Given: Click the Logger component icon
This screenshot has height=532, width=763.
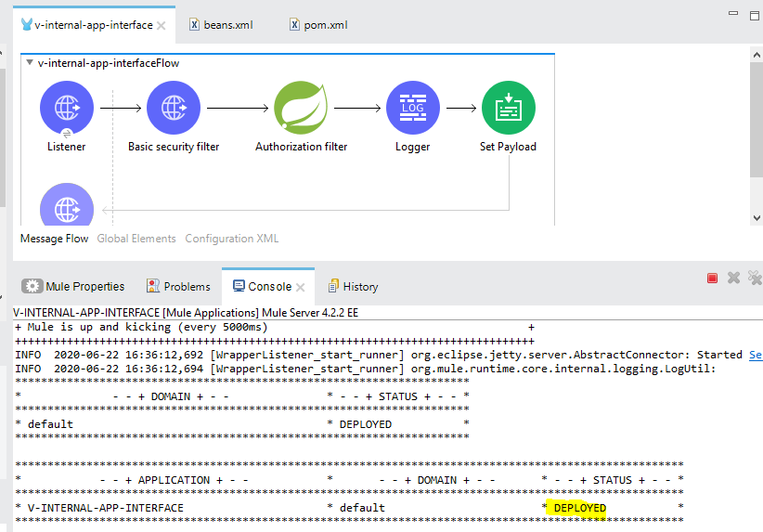Looking at the screenshot, I should pyautogui.click(x=412, y=108).
